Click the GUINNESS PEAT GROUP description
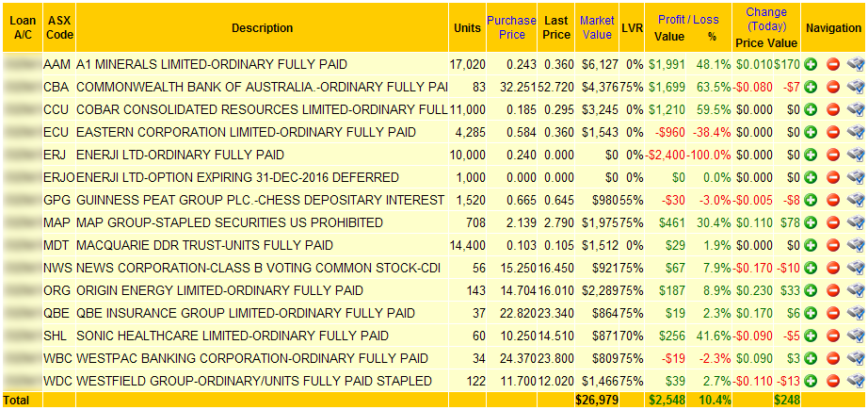 (260, 200)
